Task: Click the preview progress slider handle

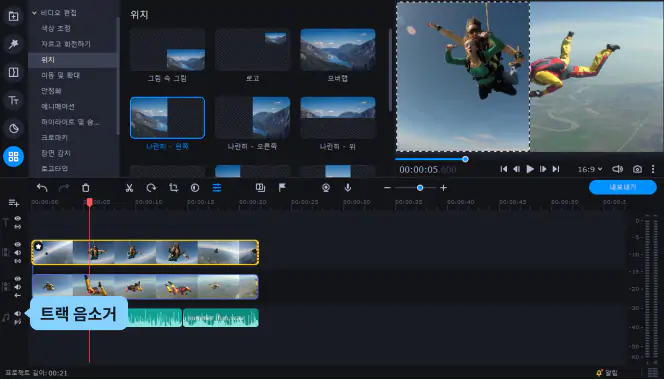Action: tap(465, 159)
